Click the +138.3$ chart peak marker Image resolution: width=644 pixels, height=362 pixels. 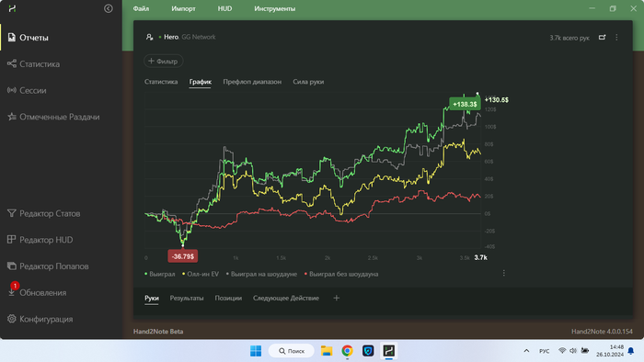(x=465, y=104)
